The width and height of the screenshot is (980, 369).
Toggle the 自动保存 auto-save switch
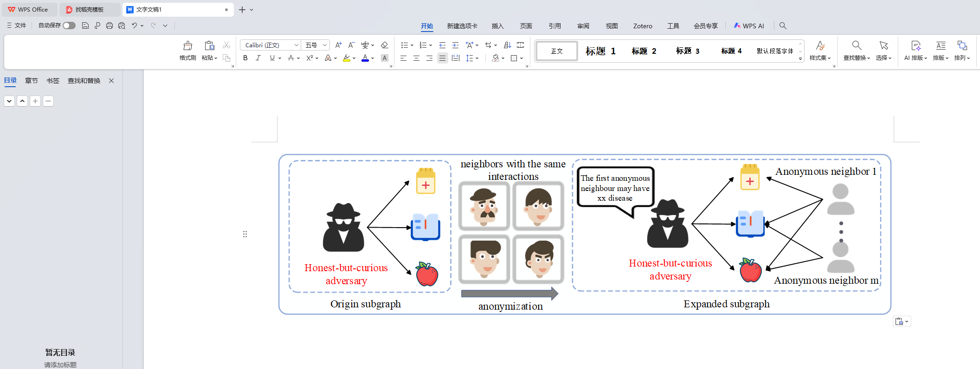(69, 25)
